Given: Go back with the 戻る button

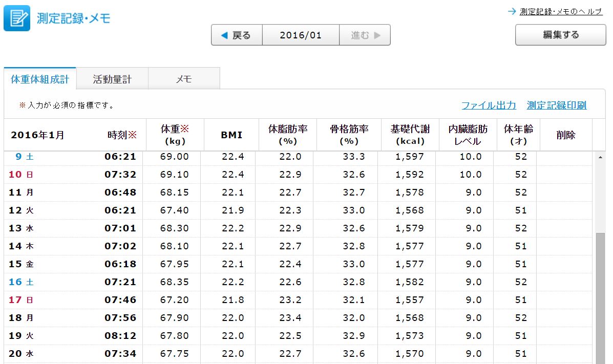Looking at the screenshot, I should point(237,35).
